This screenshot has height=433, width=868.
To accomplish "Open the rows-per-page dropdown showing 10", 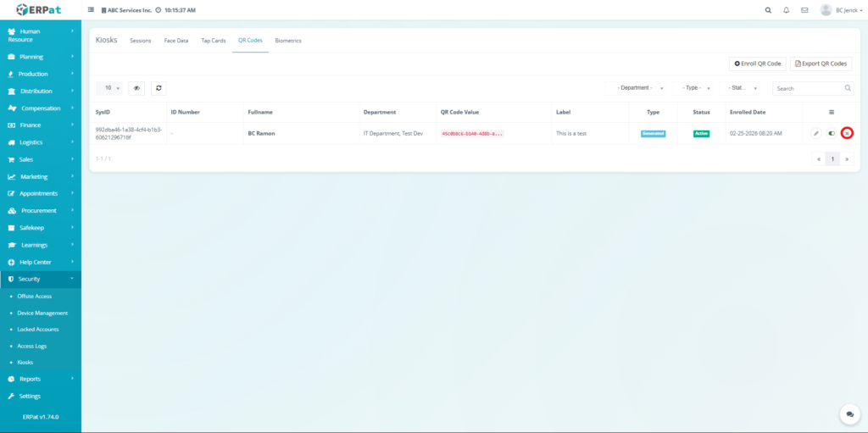I will click(x=109, y=88).
